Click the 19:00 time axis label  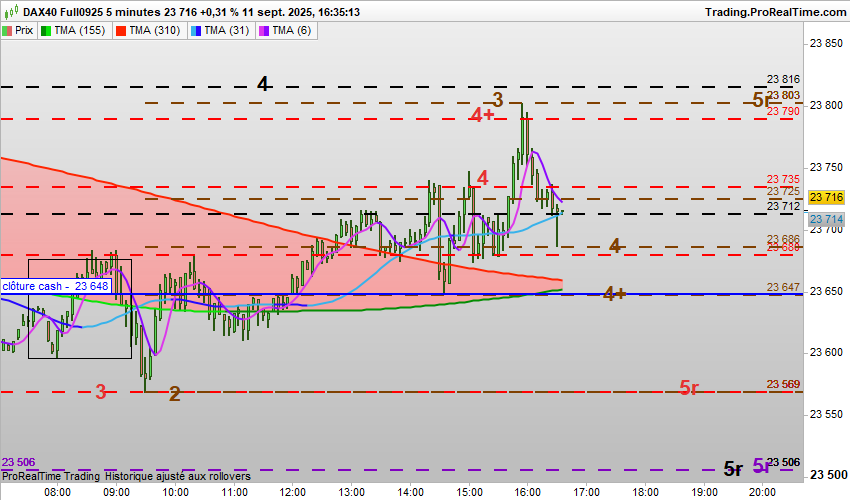704,492
